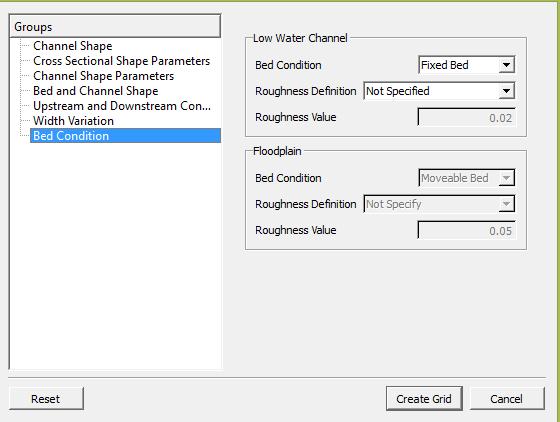Screen dimensions: 560x422
Task: Open the Cross Sectional Shape Parameters group
Action: (x=121, y=61)
